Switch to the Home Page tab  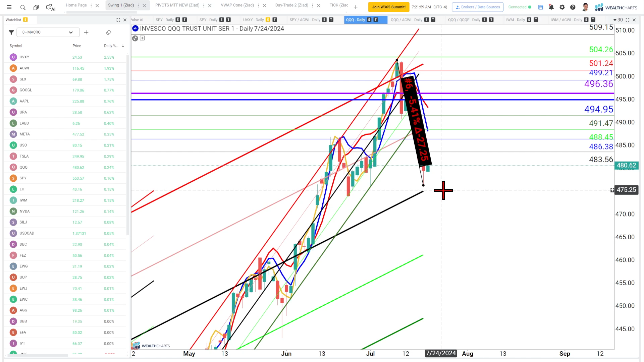click(x=76, y=5)
